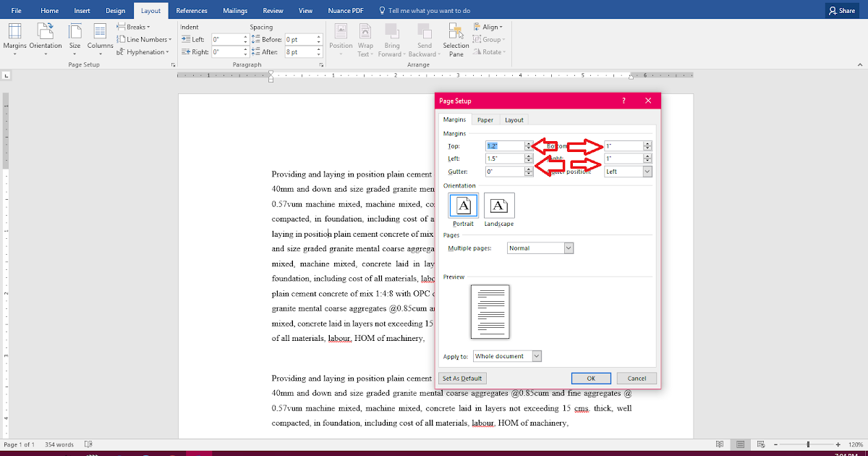
Task: Open the File menu
Action: point(16,11)
